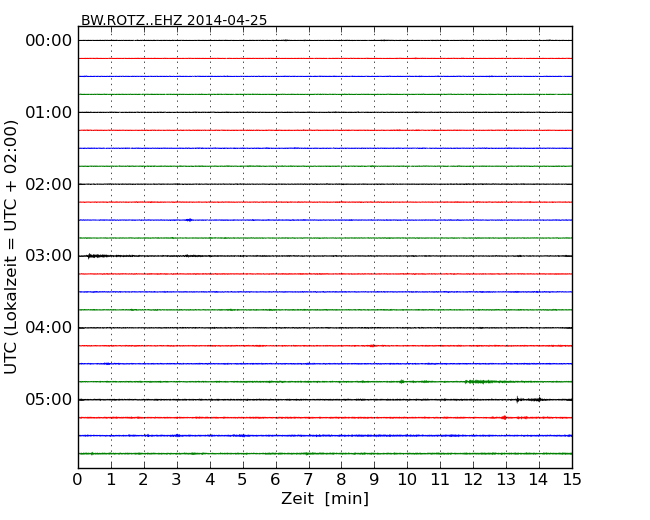The width and height of the screenshot is (650, 520).
Task: Click x-axis tick label 2
Action: (x=143, y=480)
